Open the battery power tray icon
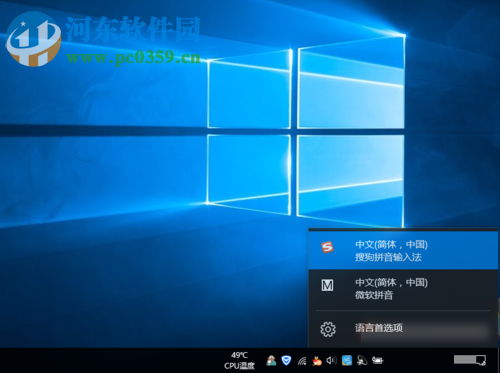The width and height of the screenshot is (500, 373). pyautogui.click(x=377, y=360)
